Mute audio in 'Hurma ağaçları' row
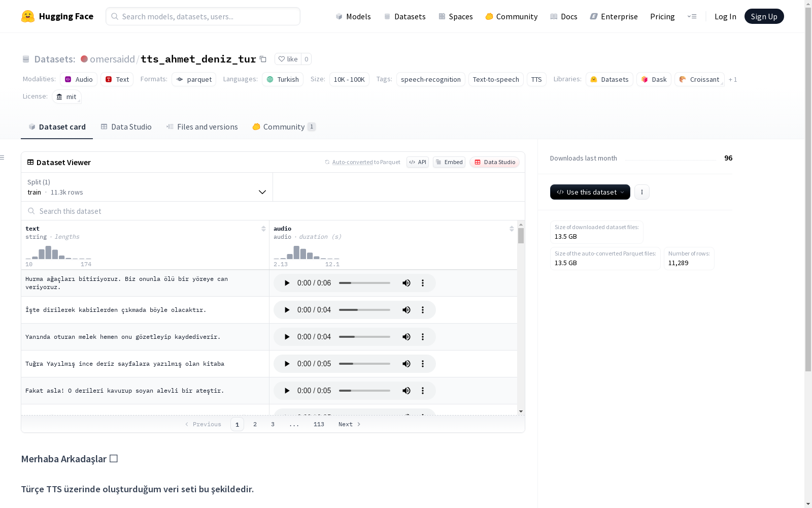 pos(407,283)
